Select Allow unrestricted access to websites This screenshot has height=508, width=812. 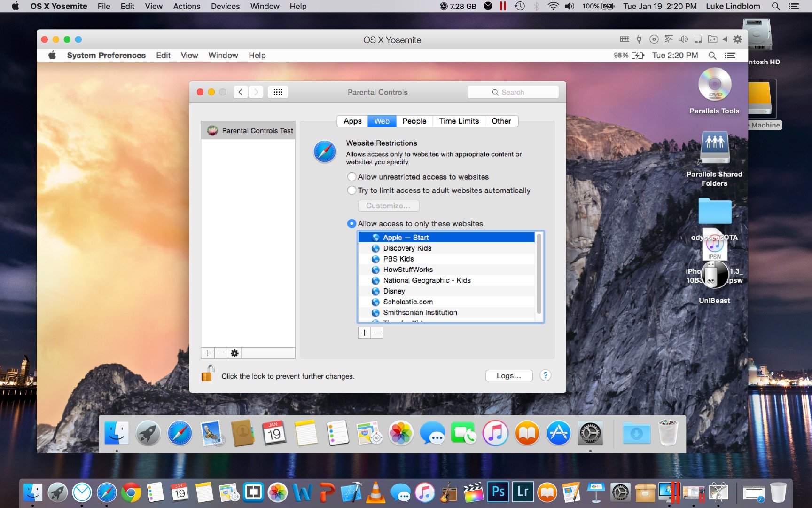tap(351, 177)
